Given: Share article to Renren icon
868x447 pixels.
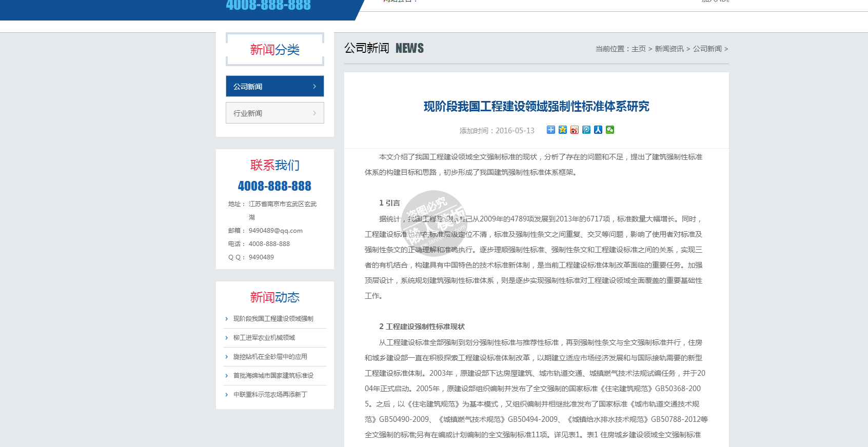Looking at the screenshot, I should tap(598, 130).
